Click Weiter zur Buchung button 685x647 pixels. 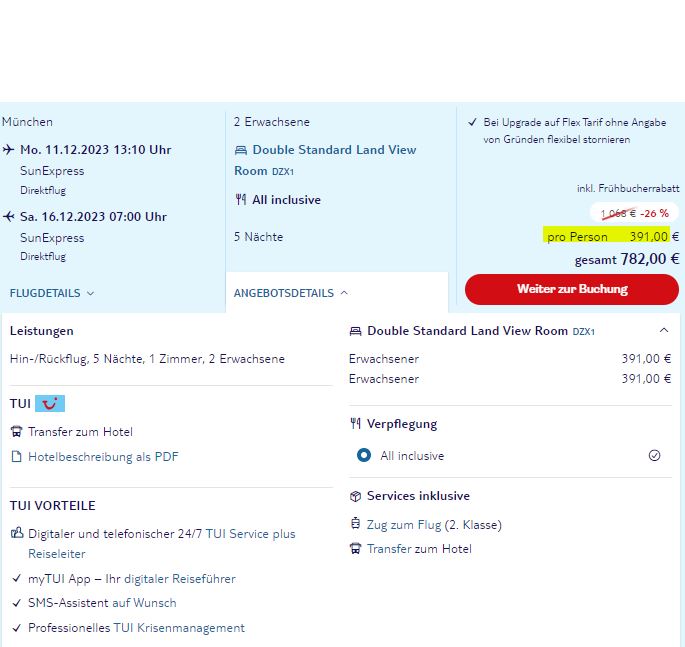pos(572,289)
